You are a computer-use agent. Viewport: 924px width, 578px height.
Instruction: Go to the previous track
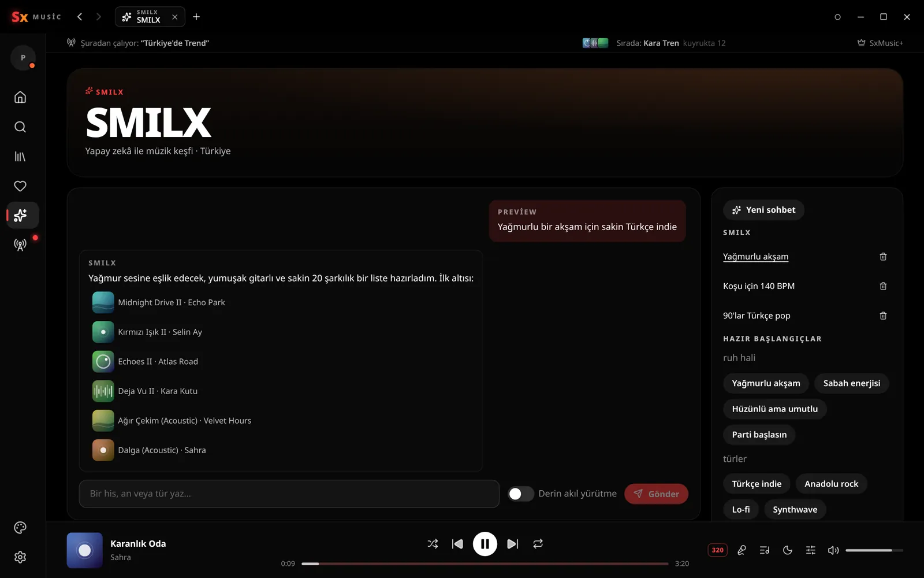click(457, 544)
